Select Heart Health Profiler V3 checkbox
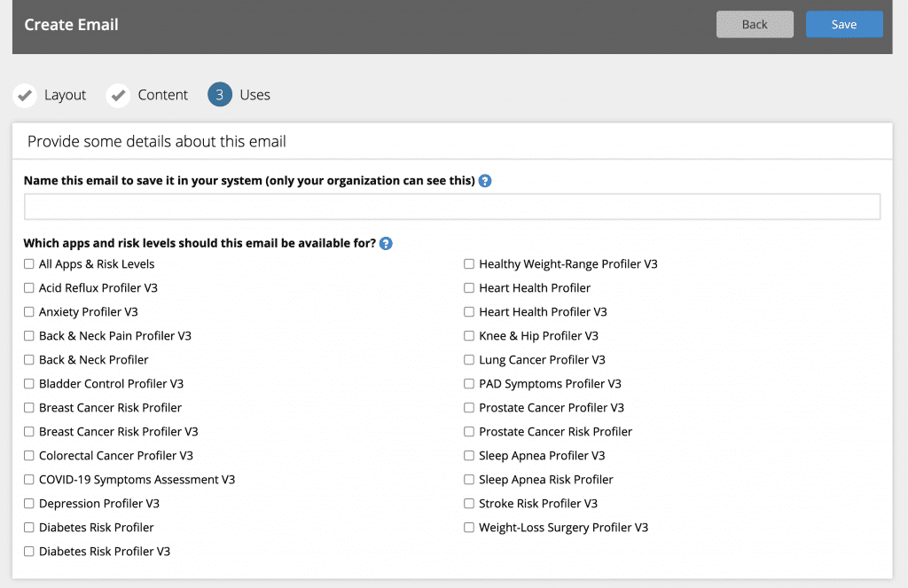 [469, 311]
